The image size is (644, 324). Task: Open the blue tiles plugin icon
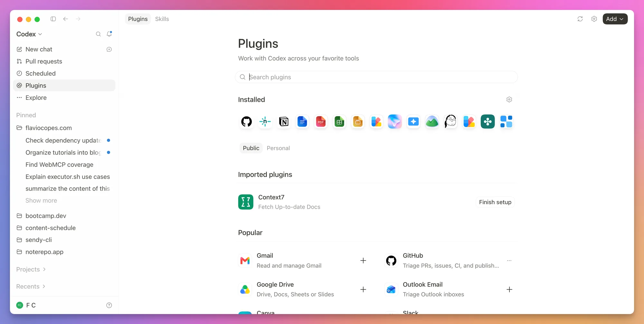pyautogui.click(x=506, y=122)
